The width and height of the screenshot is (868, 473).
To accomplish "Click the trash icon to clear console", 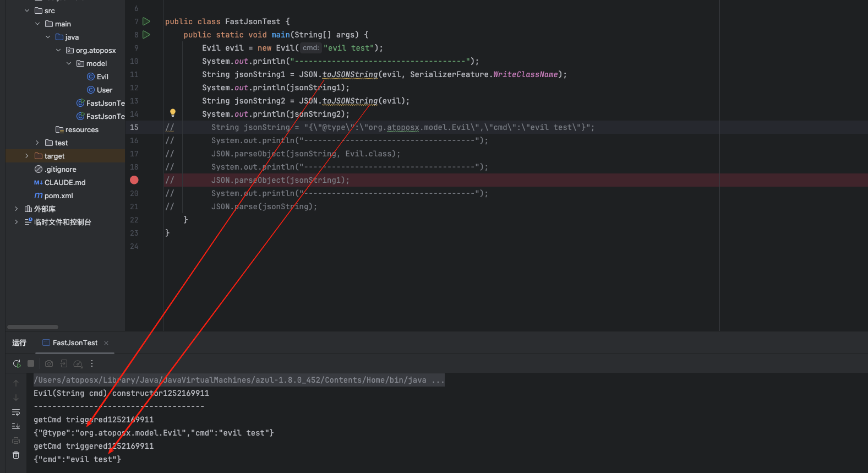I will (x=16, y=455).
